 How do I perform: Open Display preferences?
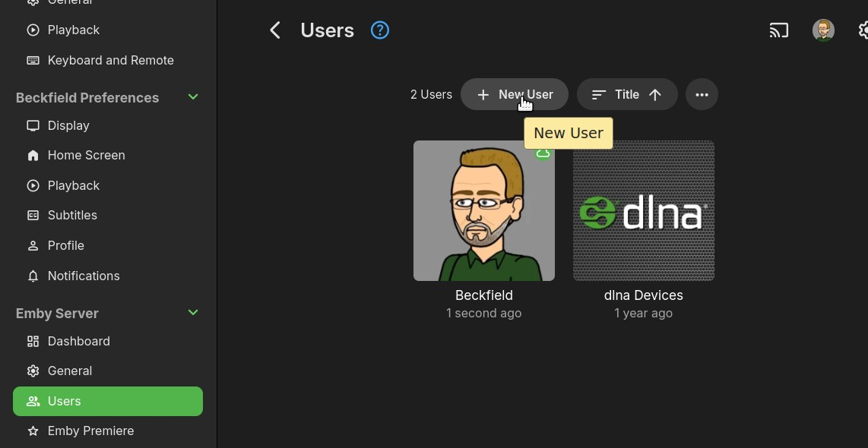pyautogui.click(x=108, y=125)
